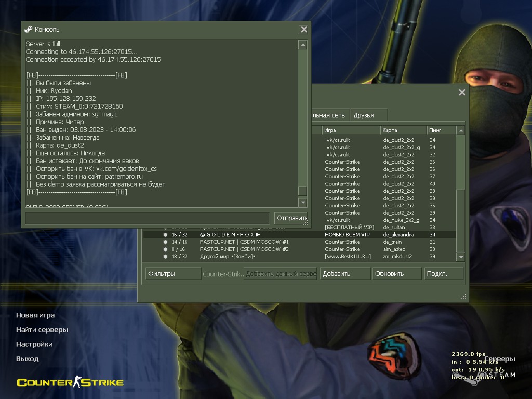This screenshot has width=532, height=399.
Task: Click the 18 / 32 player count
Action: point(179,257)
